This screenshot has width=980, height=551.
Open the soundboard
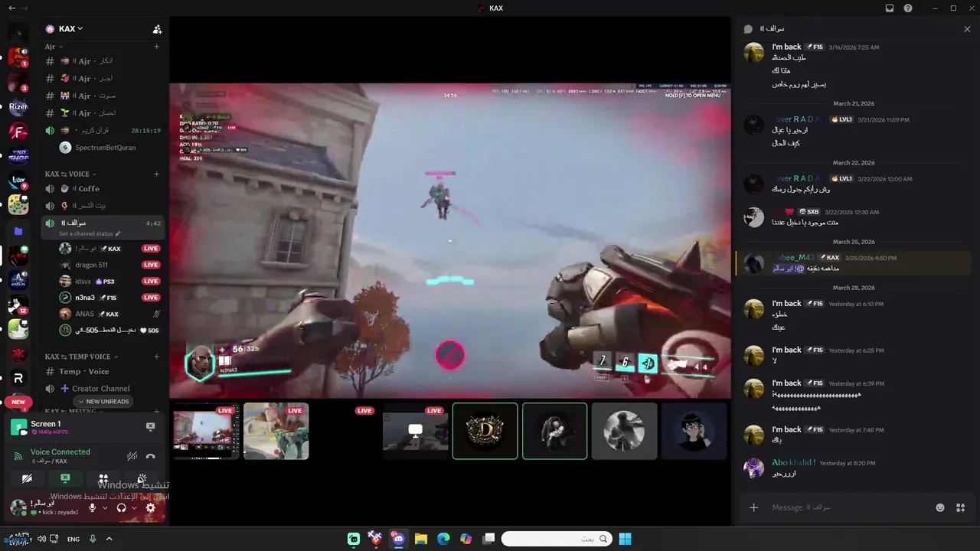[x=142, y=479]
